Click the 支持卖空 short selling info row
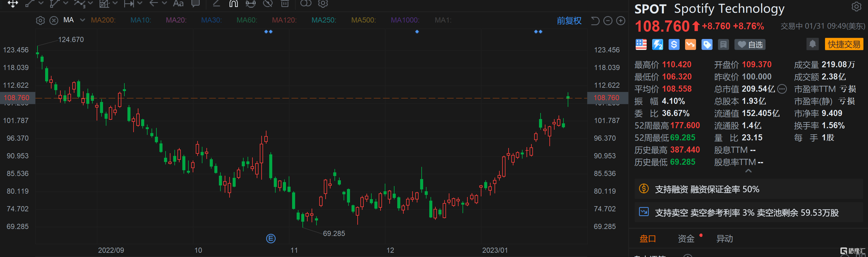This screenshot has height=257, width=868. click(749, 212)
